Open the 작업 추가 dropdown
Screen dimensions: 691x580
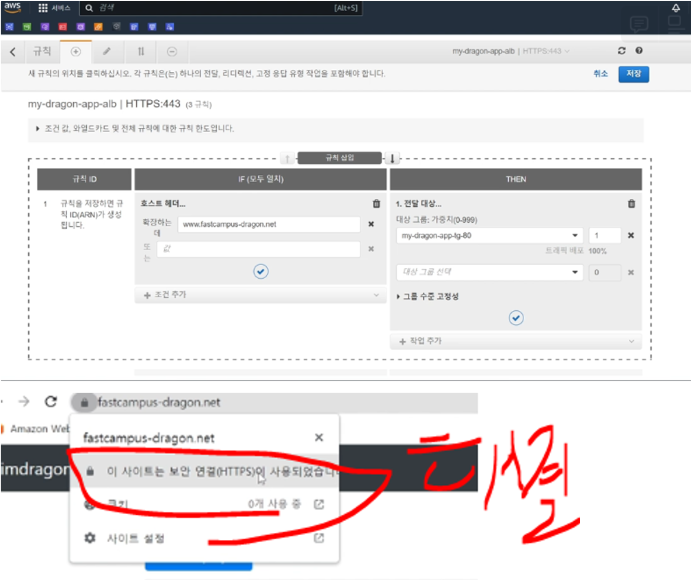tap(516, 341)
